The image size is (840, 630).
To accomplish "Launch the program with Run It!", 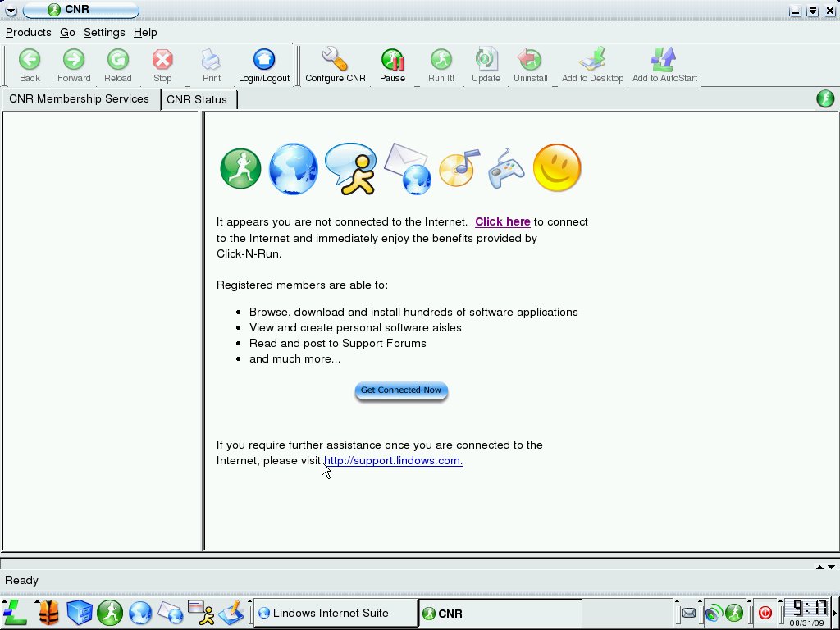I will coord(441,66).
